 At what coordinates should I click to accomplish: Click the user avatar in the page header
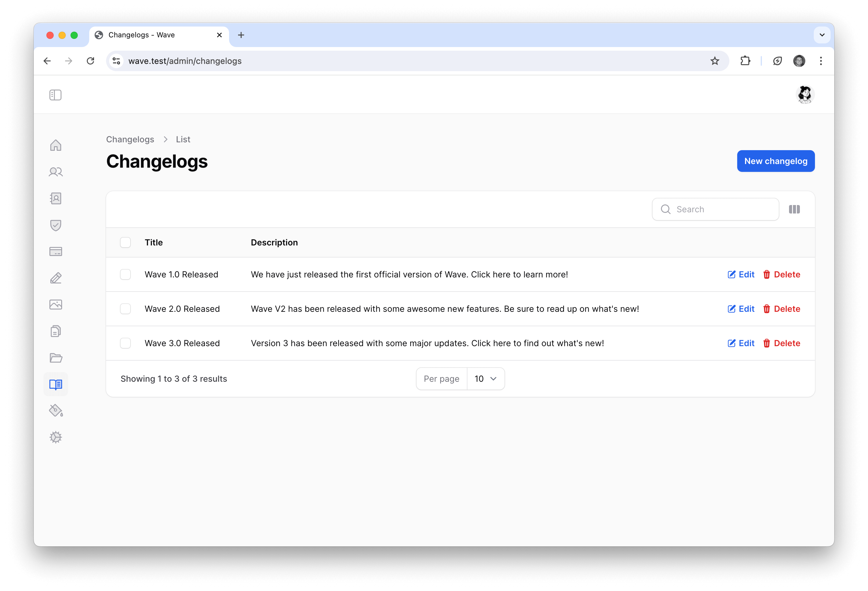(x=804, y=94)
